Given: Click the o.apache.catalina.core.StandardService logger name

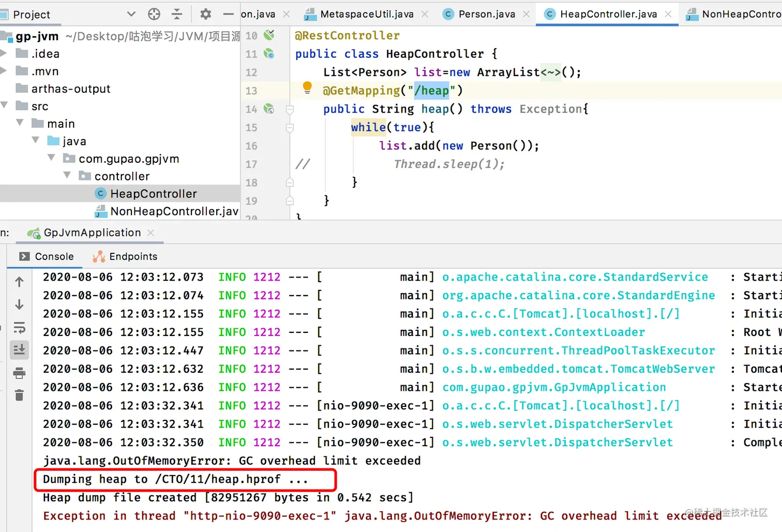Looking at the screenshot, I should click(575, 277).
